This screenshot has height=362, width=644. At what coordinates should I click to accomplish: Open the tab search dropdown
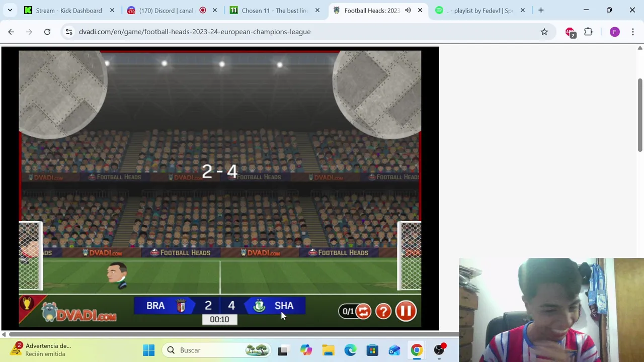coord(10,10)
